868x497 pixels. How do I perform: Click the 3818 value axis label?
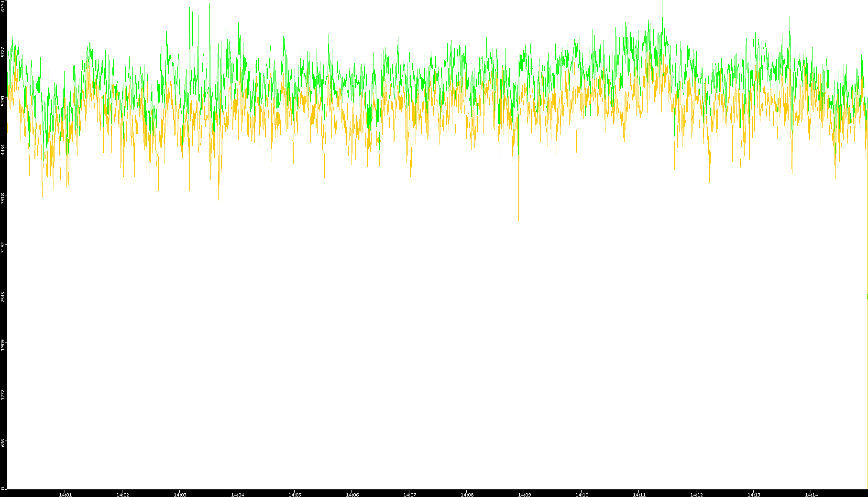click(x=3, y=198)
